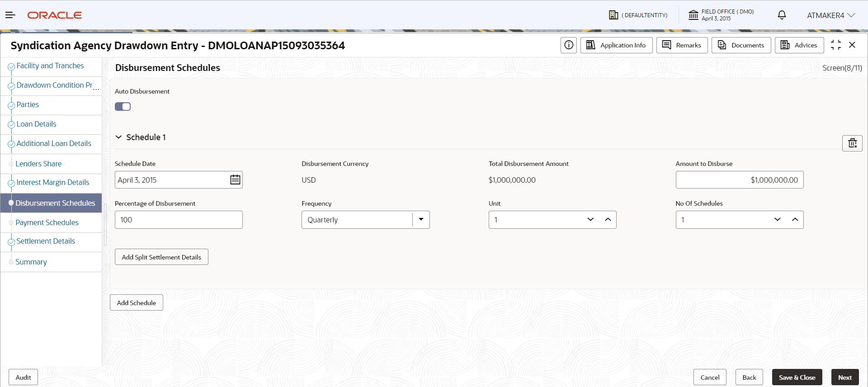Open the notifications bell
868x387 pixels.
(x=782, y=15)
